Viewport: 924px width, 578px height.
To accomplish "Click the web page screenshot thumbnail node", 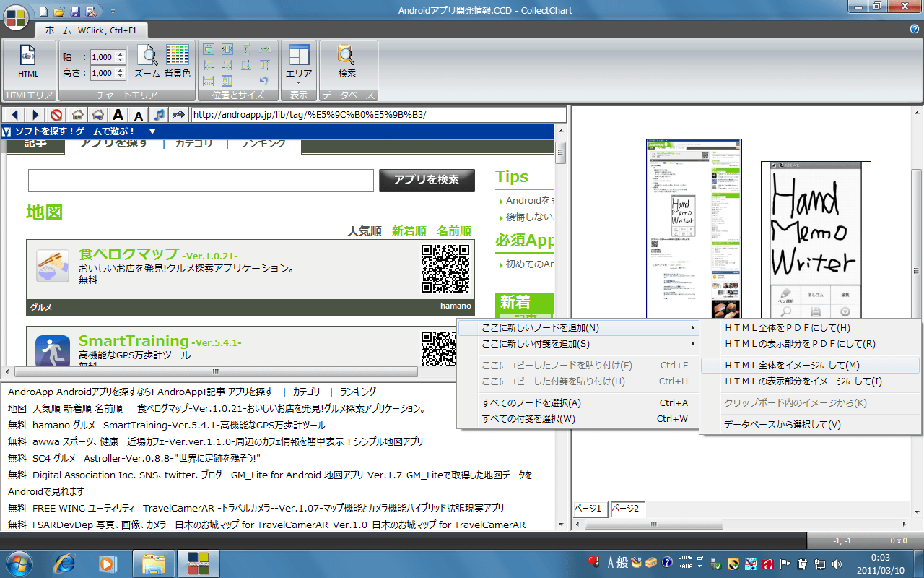I will 693,228.
